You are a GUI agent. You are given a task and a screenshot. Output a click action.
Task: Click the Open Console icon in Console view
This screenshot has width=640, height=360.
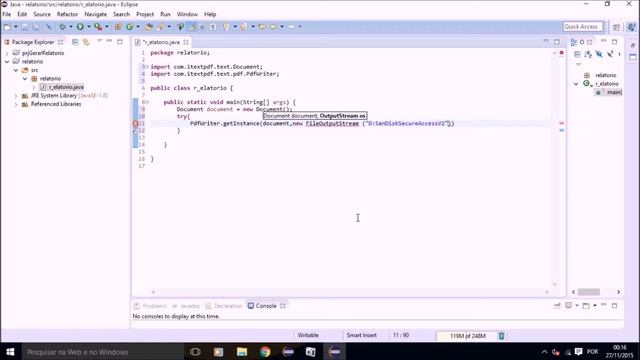pos(586,306)
